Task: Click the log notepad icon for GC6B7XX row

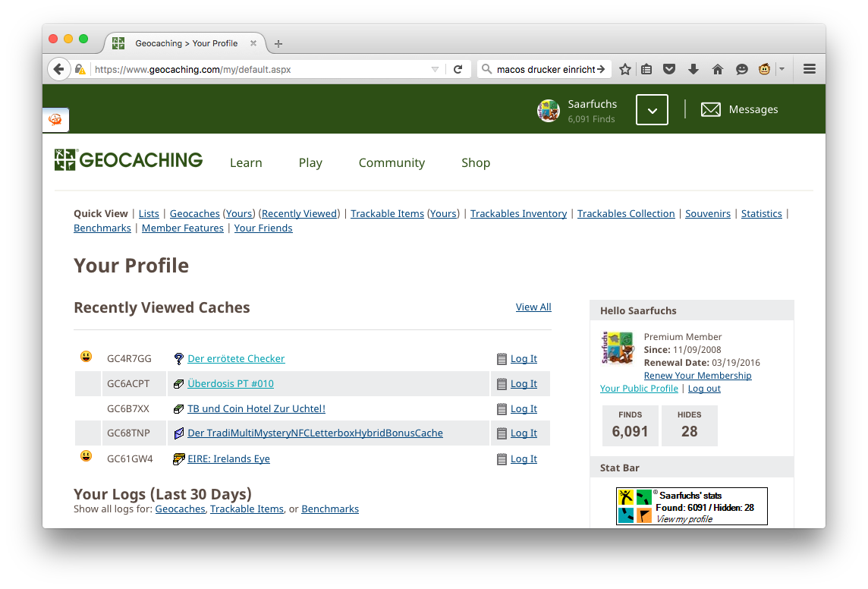Action: (x=502, y=409)
